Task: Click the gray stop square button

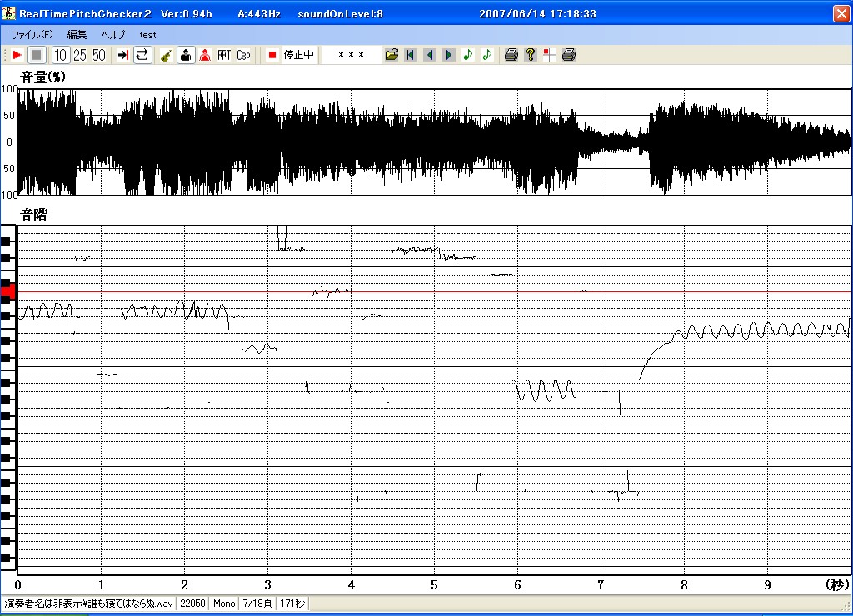Action: click(37, 55)
